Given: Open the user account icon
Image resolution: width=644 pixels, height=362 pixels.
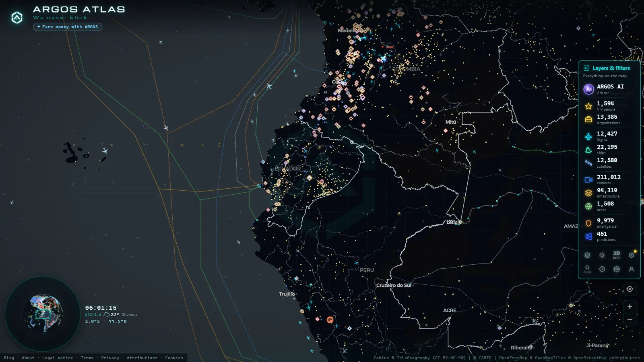Looking at the screenshot, I should (632, 269).
